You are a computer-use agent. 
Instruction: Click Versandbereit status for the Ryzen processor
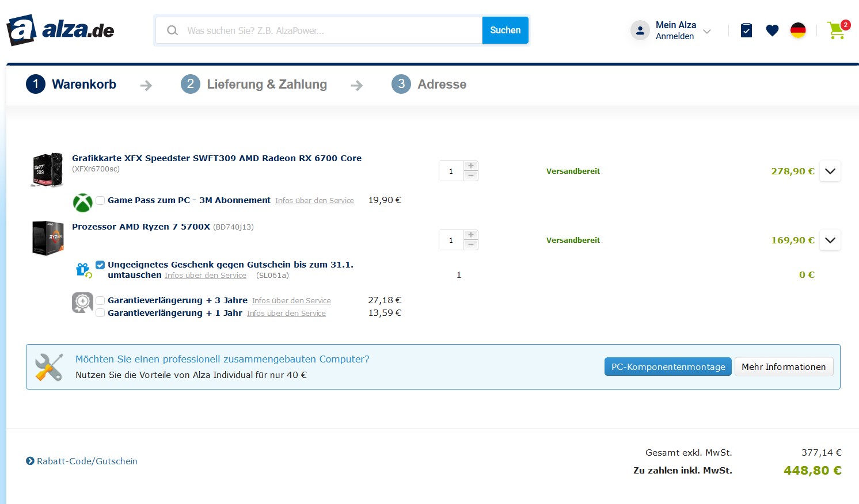(x=573, y=240)
